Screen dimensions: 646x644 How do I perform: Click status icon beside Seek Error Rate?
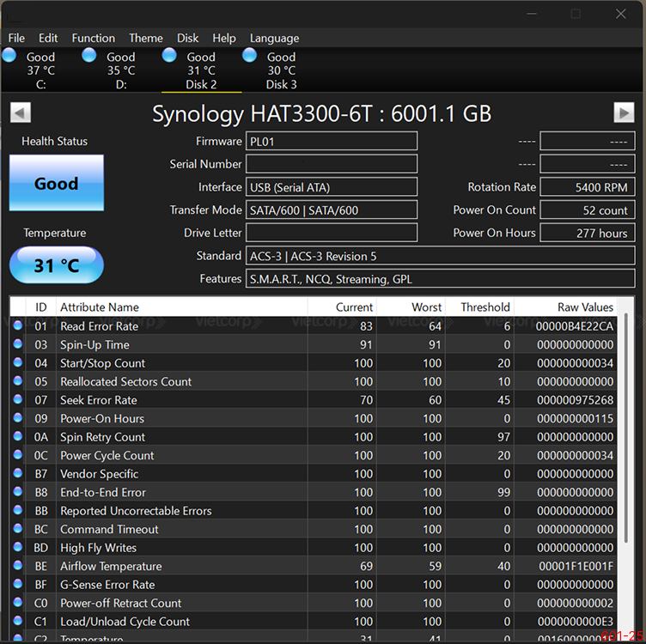coord(19,400)
